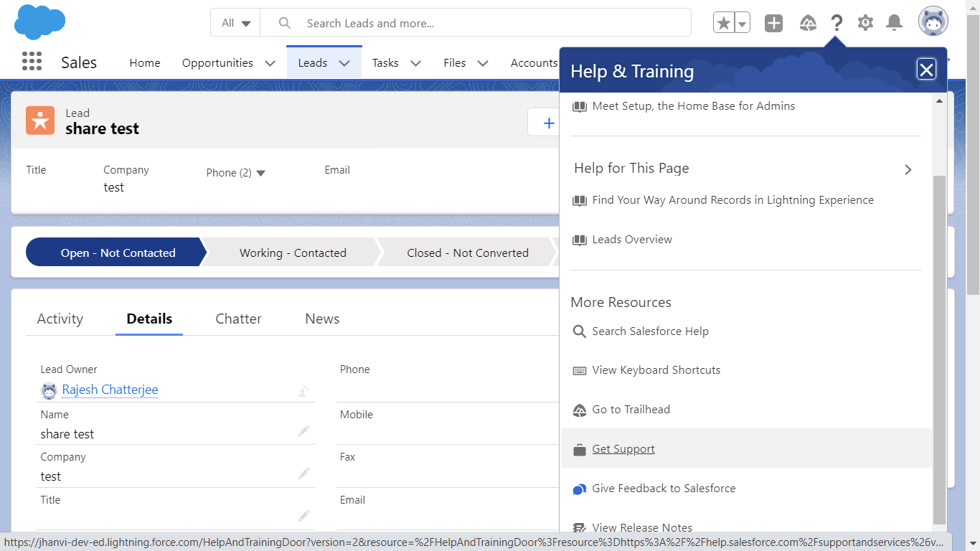Expand the Favorites list dropdown arrow
This screenshot has width=980, height=551.
click(x=743, y=23)
